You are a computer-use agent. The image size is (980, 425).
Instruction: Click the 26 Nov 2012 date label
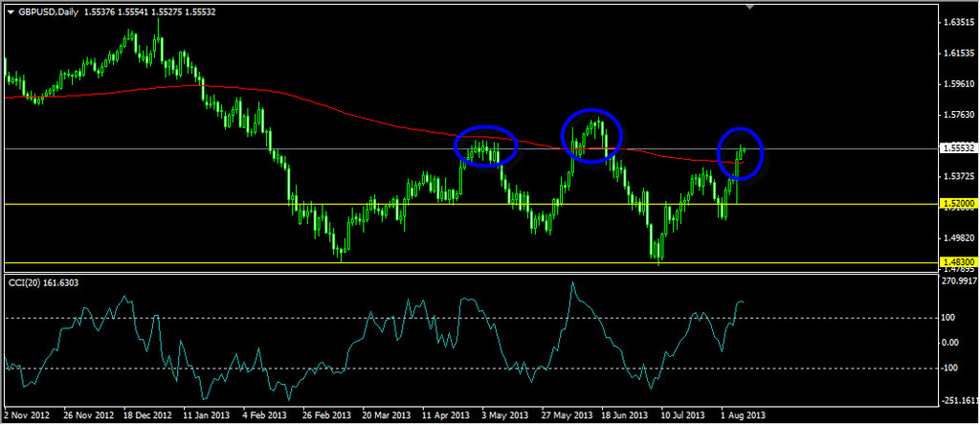point(88,415)
